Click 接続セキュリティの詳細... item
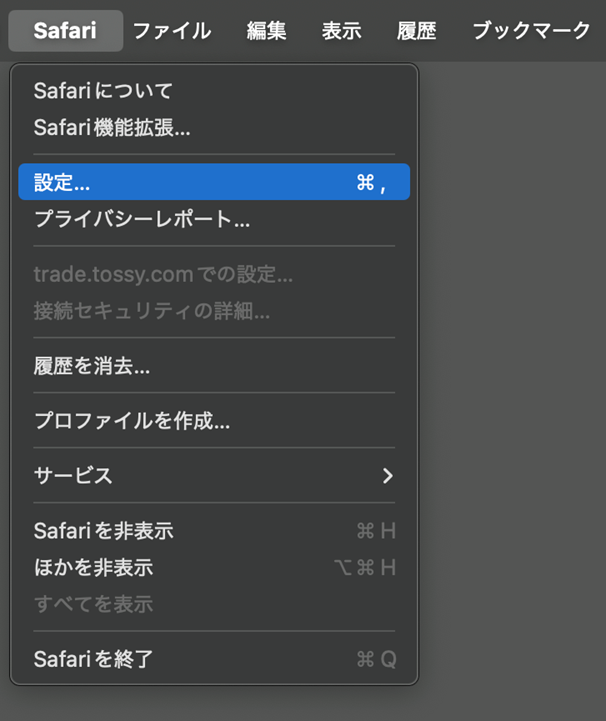606x721 pixels. (151, 310)
